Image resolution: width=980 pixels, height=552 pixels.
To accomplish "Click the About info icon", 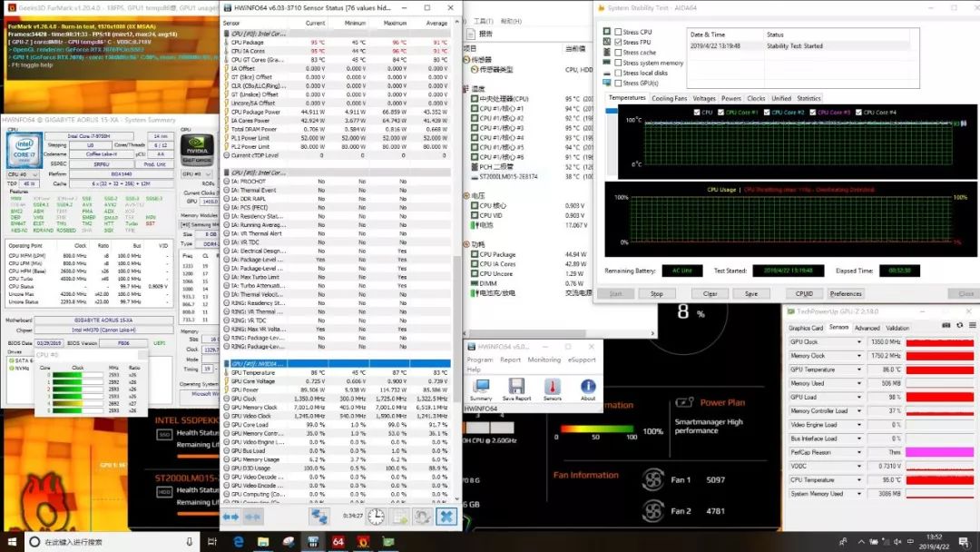I will click(x=588, y=388).
